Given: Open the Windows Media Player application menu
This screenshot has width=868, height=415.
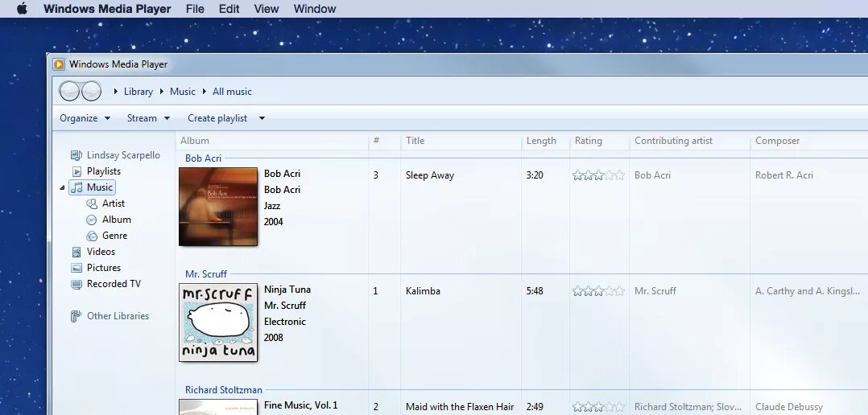Looking at the screenshot, I should click(107, 9).
